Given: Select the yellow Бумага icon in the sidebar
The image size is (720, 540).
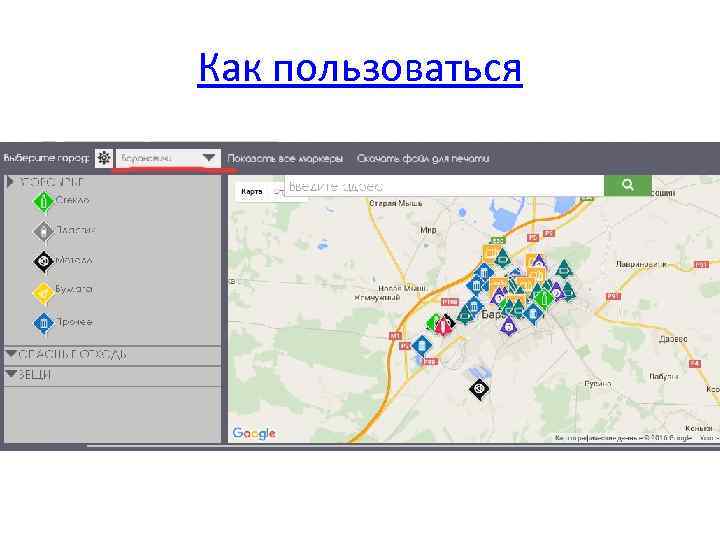Looking at the screenshot, I should [44, 293].
